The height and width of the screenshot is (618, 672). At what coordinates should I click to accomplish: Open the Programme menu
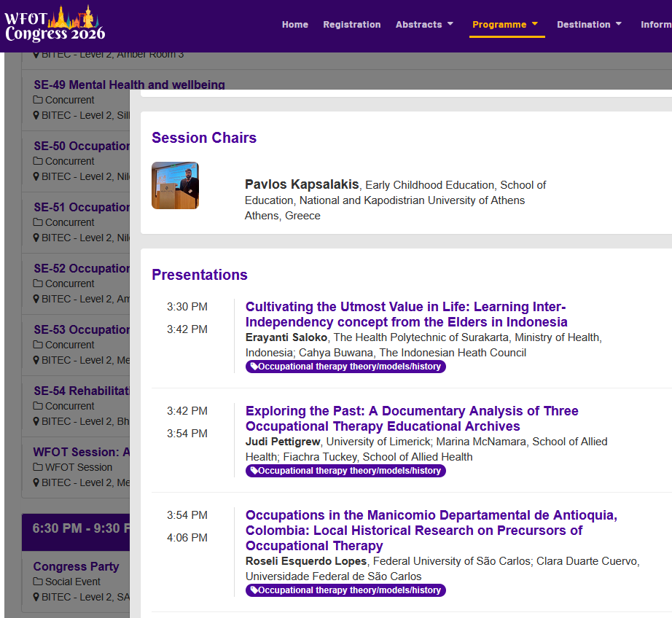[499, 25]
